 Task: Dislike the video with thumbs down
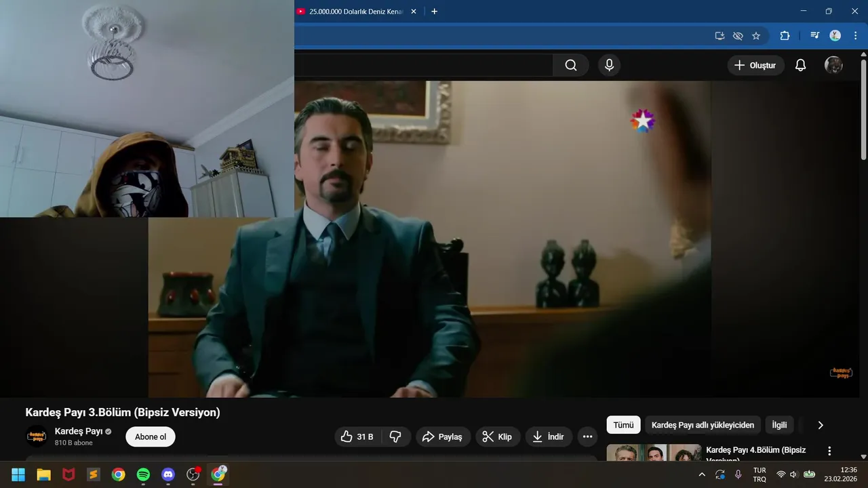(x=396, y=436)
